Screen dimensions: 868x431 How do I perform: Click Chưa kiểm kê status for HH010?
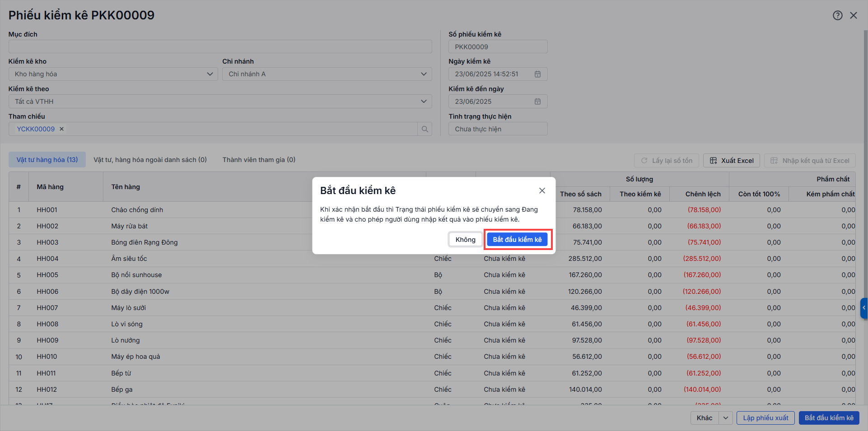pos(504,357)
